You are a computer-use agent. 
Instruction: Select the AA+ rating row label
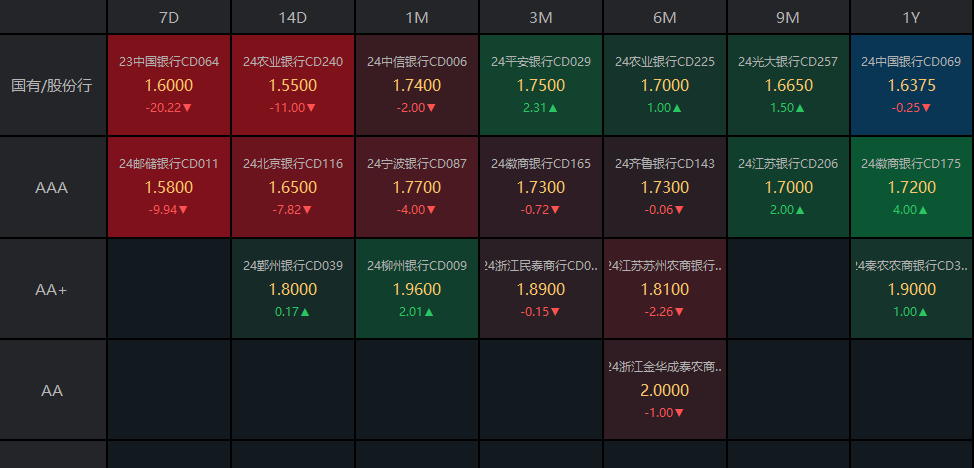(x=52, y=289)
